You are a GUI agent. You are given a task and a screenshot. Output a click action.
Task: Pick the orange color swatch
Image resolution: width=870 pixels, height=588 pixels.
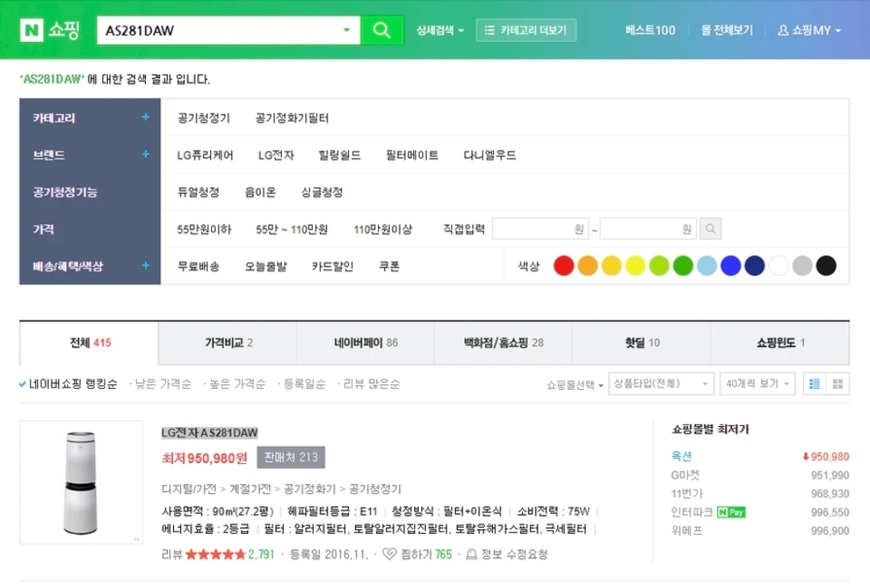(587, 266)
